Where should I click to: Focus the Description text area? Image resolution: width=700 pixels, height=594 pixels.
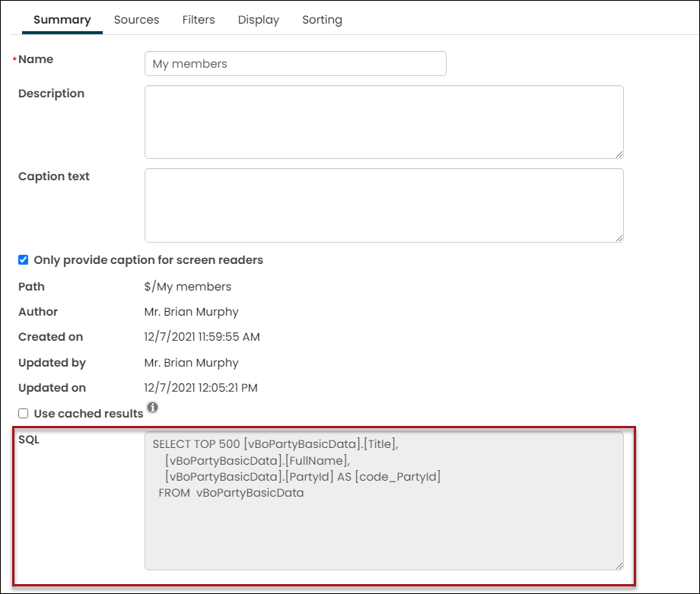384,122
